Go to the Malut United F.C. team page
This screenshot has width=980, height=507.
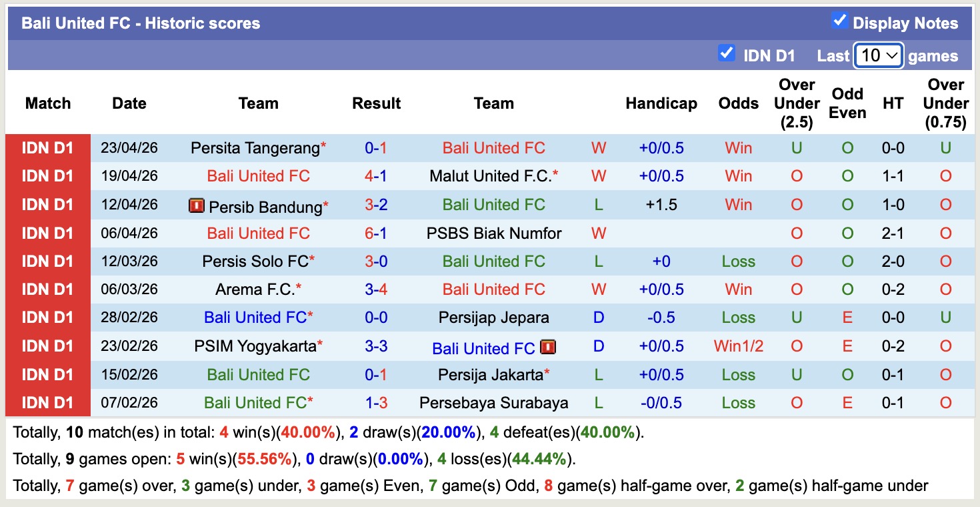(490, 176)
